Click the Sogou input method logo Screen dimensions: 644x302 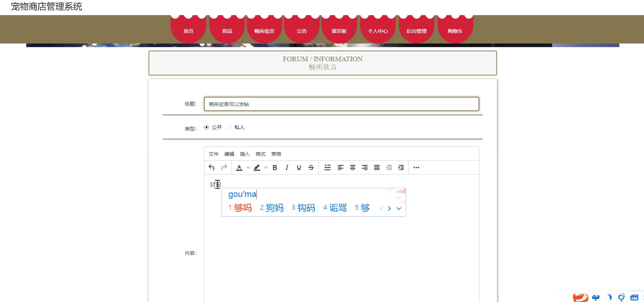(580, 297)
